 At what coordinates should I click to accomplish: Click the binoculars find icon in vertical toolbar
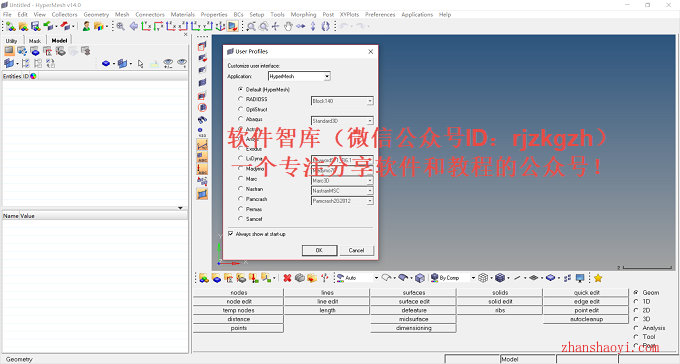[x=202, y=120]
